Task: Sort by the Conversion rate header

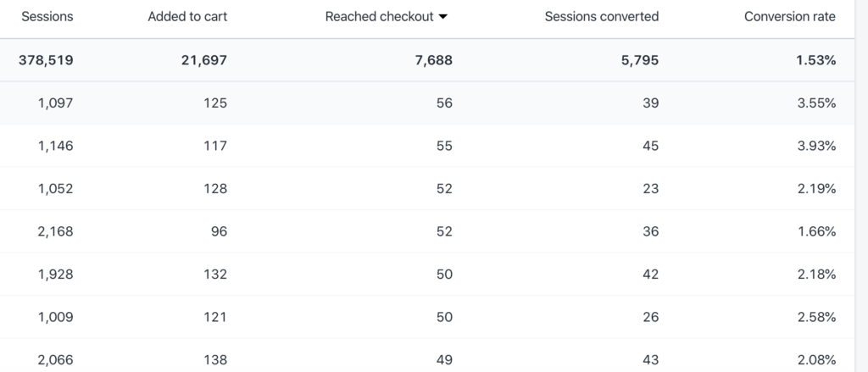Action: [x=790, y=17]
